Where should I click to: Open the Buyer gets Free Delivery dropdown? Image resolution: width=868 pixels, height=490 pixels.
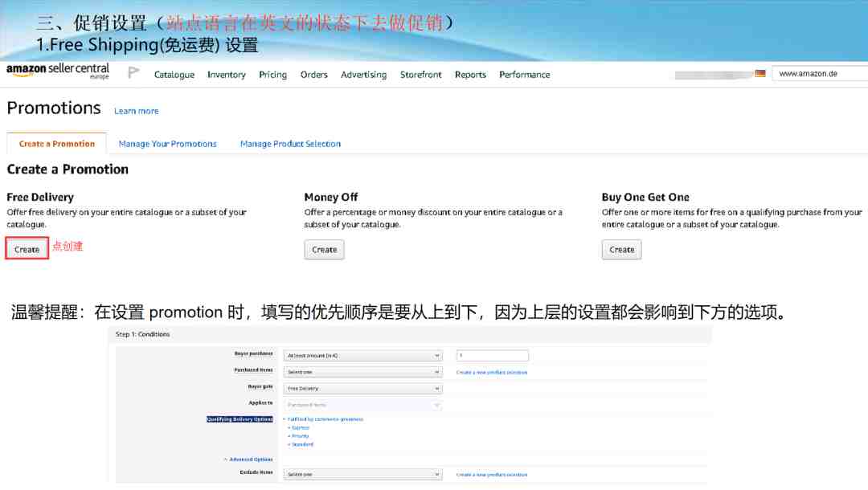click(362, 389)
